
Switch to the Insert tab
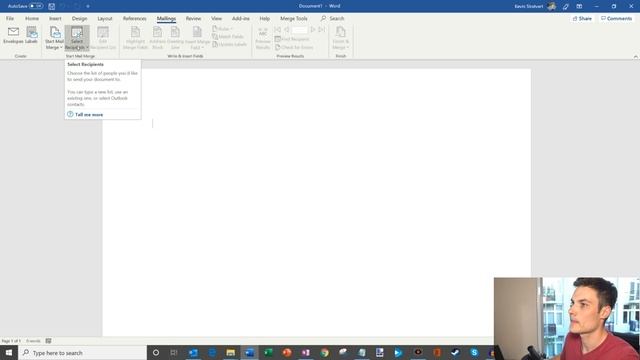click(x=55, y=18)
